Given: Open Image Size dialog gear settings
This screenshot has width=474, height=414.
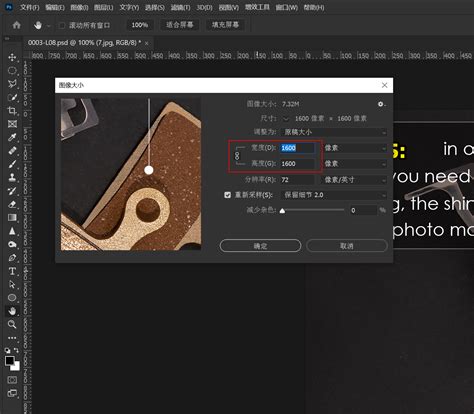Looking at the screenshot, I should pyautogui.click(x=381, y=104).
